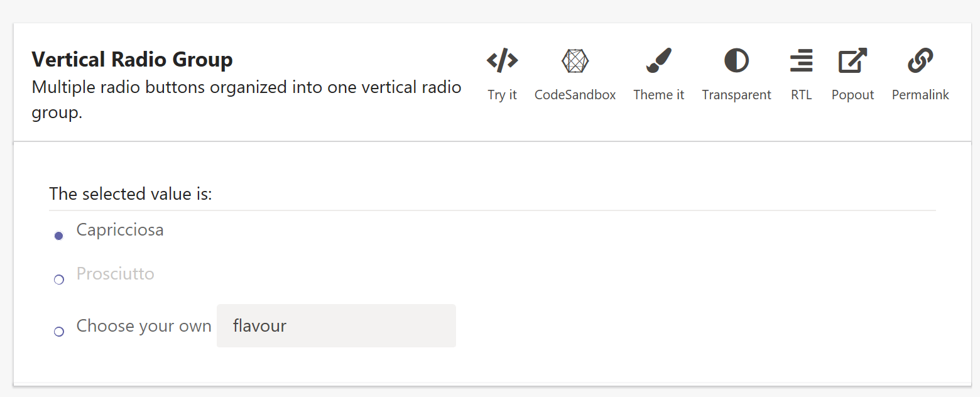Switch layout direction with the RTL icon
The image size is (980, 397).
[801, 60]
